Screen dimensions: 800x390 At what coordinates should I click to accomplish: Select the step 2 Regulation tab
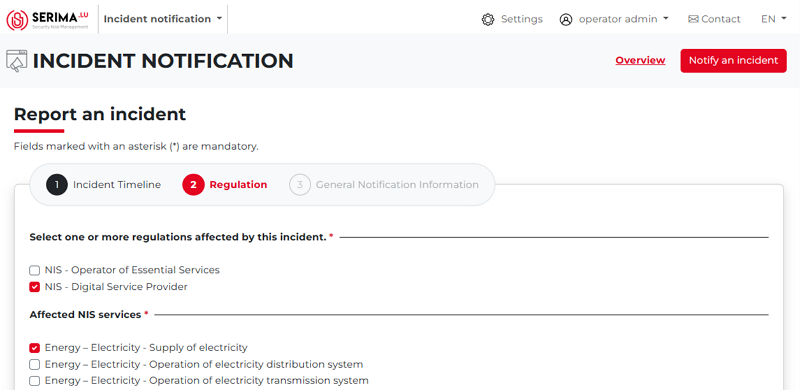(224, 185)
